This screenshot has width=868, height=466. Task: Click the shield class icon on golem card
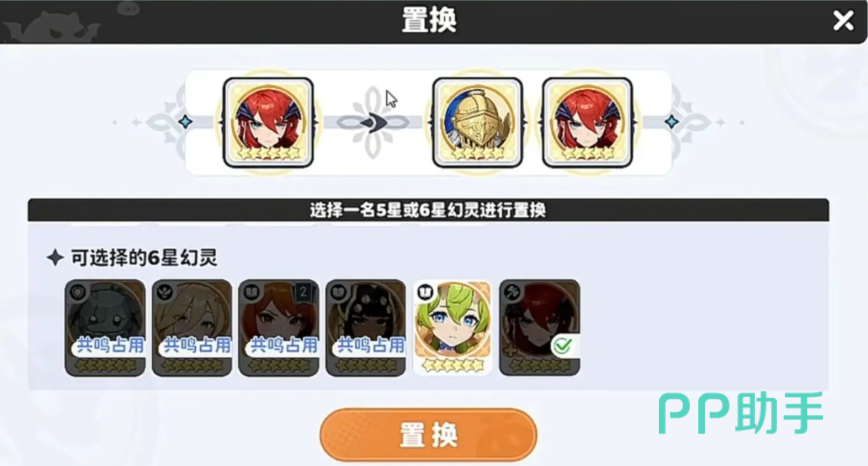point(78,292)
